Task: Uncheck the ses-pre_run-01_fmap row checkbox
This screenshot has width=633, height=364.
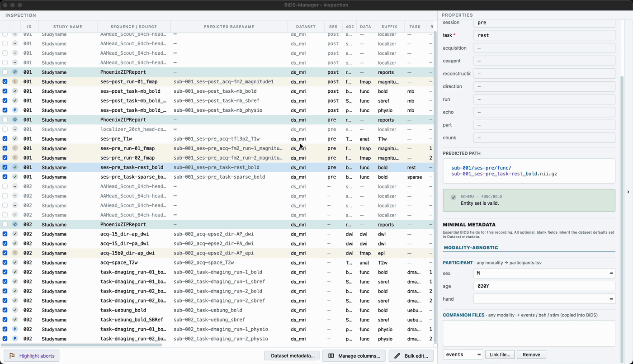Action: pyautogui.click(x=5, y=148)
